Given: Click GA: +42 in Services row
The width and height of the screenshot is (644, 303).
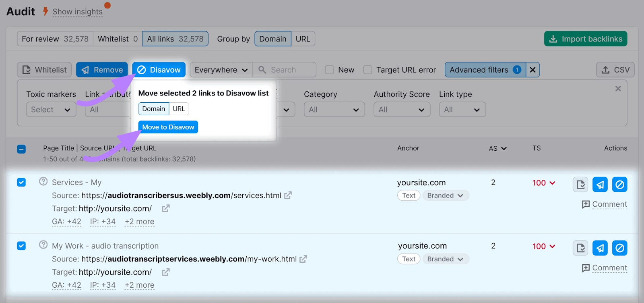Looking at the screenshot, I should pos(66,222).
